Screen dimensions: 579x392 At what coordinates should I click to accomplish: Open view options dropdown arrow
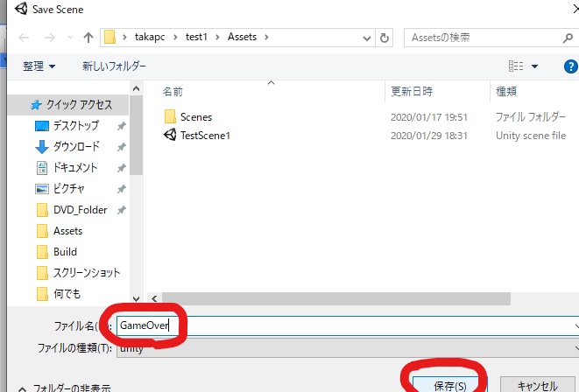(x=534, y=66)
